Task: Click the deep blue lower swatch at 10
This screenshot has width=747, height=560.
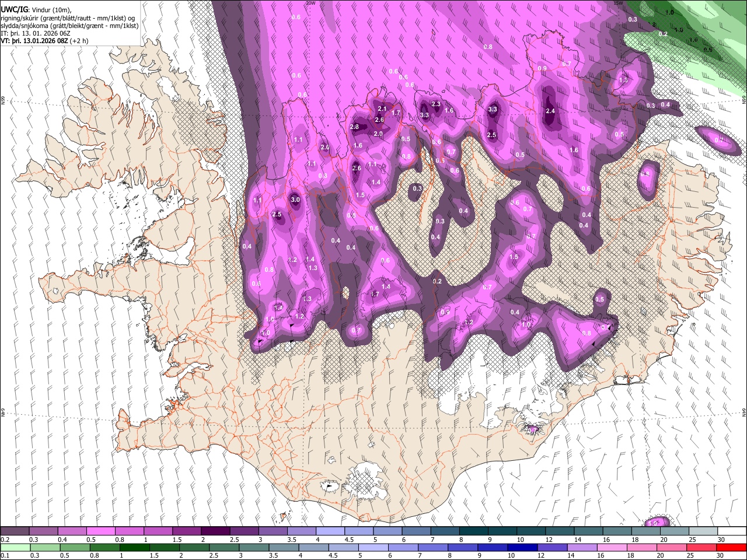Action: 522,548
